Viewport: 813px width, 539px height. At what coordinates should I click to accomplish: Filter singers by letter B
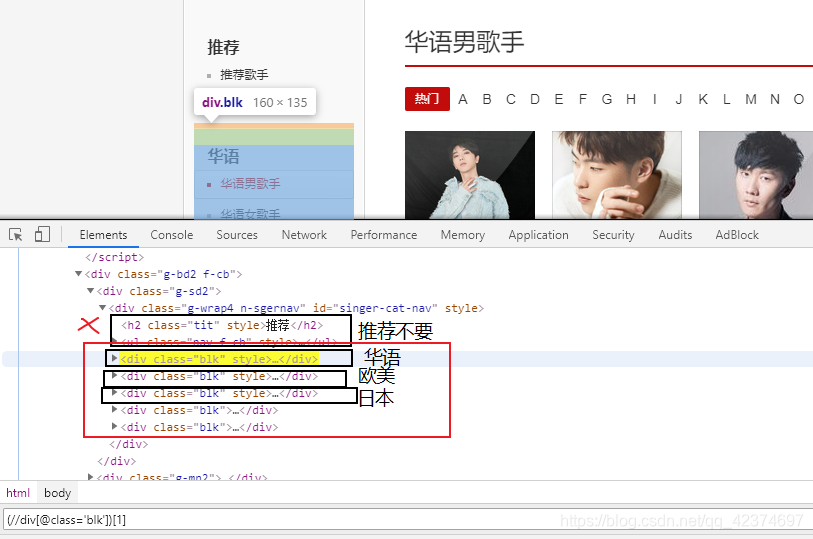click(x=487, y=99)
